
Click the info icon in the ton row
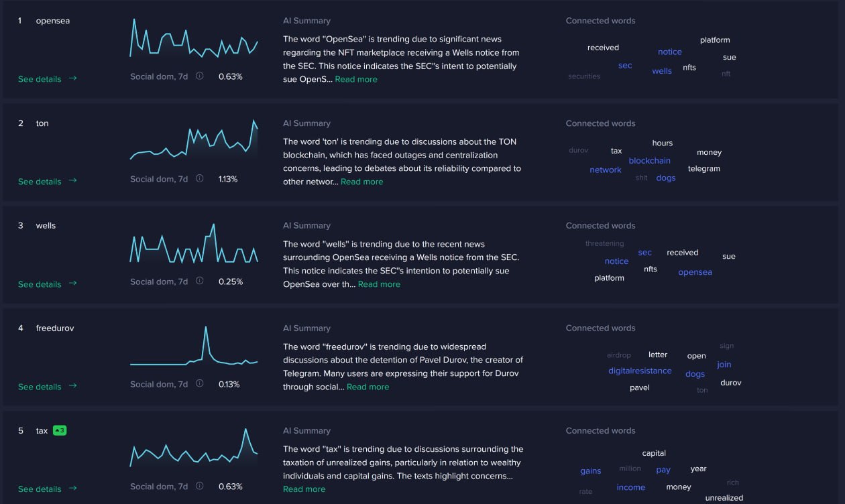coord(200,179)
